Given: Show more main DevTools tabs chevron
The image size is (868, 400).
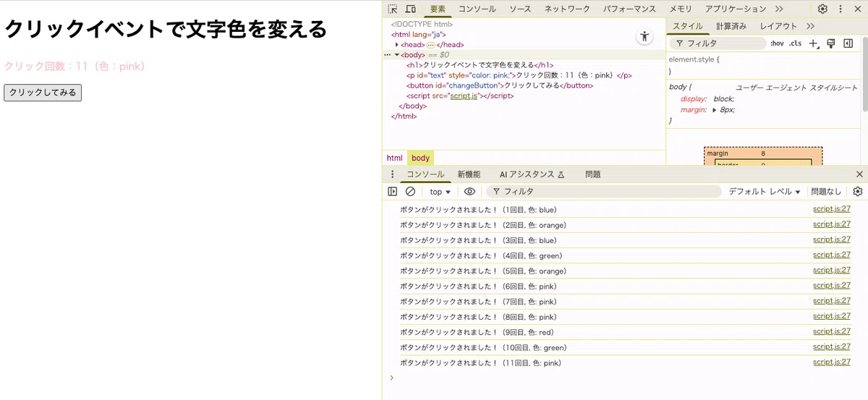Looking at the screenshot, I should 779,9.
